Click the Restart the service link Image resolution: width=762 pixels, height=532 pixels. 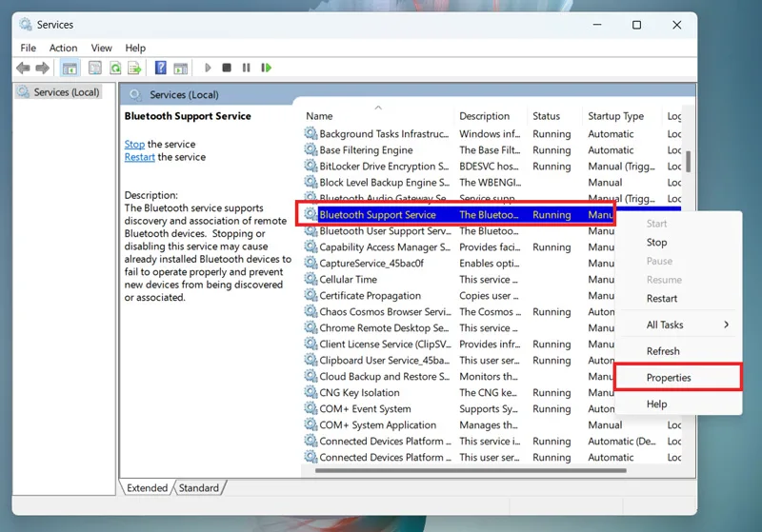tap(139, 157)
